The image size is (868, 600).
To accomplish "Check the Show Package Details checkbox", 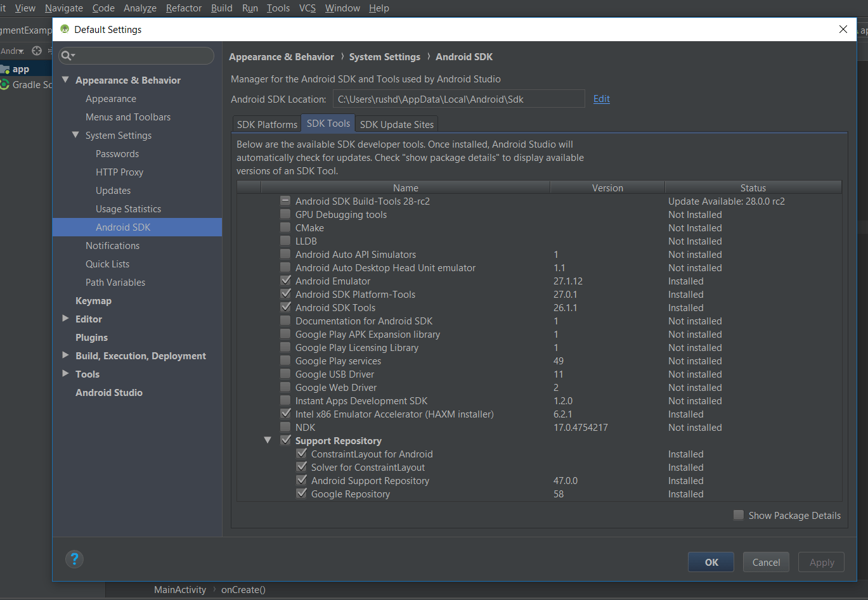I will pos(739,515).
